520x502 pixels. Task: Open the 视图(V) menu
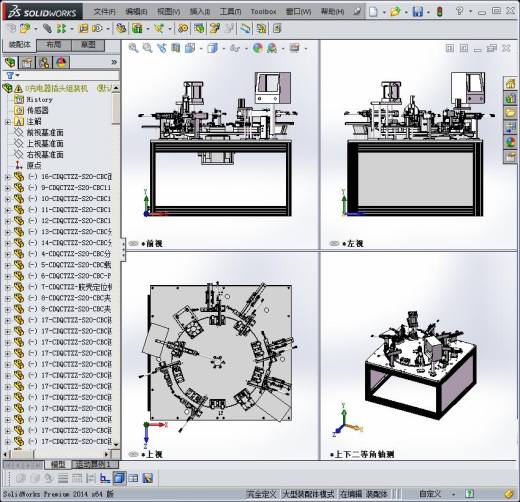168,12
